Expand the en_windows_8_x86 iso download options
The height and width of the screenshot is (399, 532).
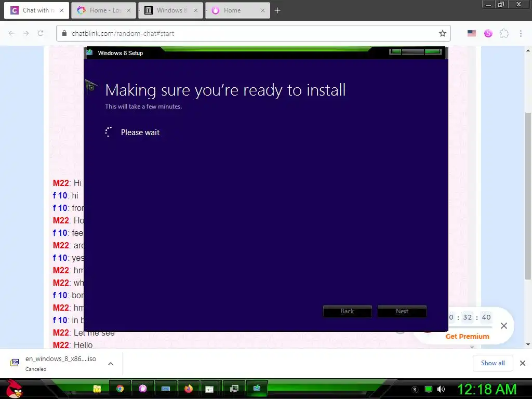coord(111,364)
